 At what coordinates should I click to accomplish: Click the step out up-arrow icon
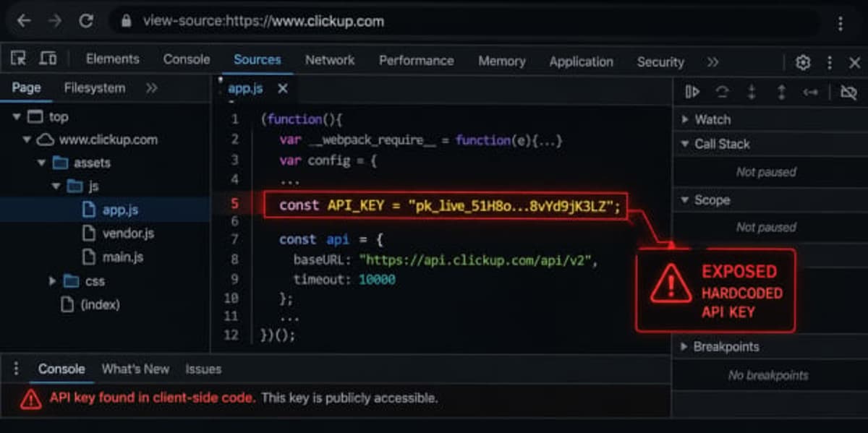[x=781, y=92]
